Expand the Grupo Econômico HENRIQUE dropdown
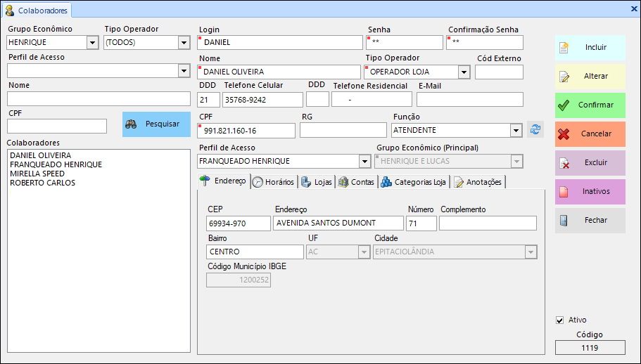 (x=92, y=43)
